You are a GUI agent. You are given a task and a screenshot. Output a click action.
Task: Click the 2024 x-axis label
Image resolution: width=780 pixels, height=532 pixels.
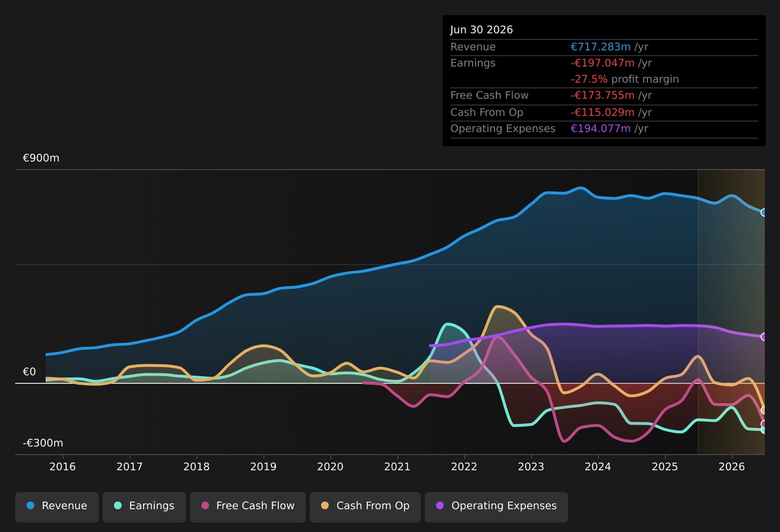click(x=598, y=467)
